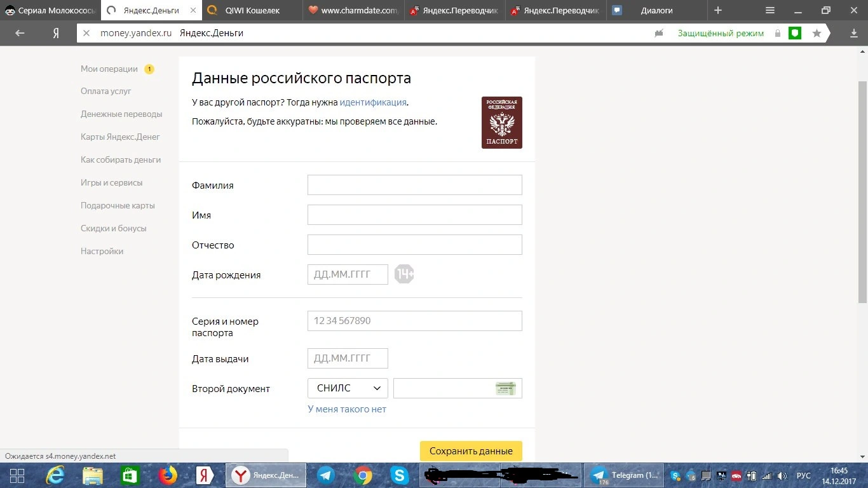Viewport: 868px width, 488px height.
Task: Bookmark the page with the star icon
Action: coord(817,33)
